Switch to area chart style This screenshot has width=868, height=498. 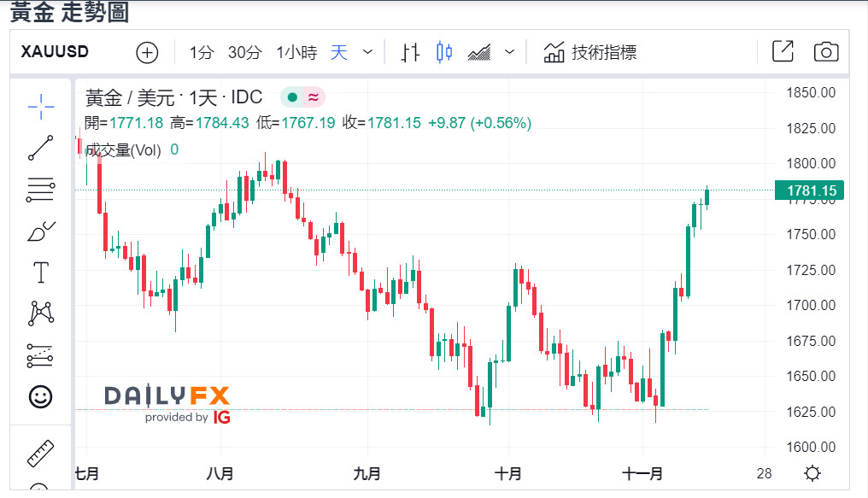(479, 52)
